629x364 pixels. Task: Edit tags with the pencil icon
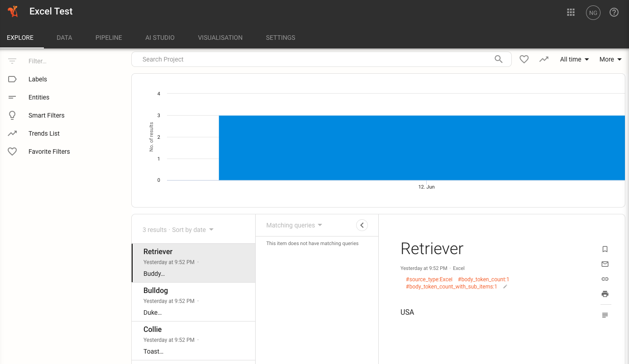click(x=505, y=287)
